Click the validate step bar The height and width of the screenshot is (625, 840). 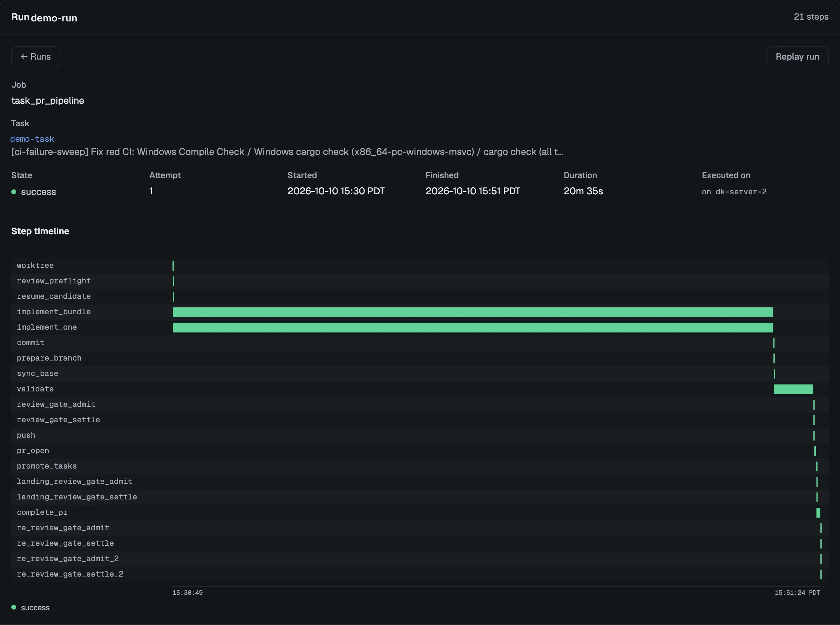pos(793,389)
